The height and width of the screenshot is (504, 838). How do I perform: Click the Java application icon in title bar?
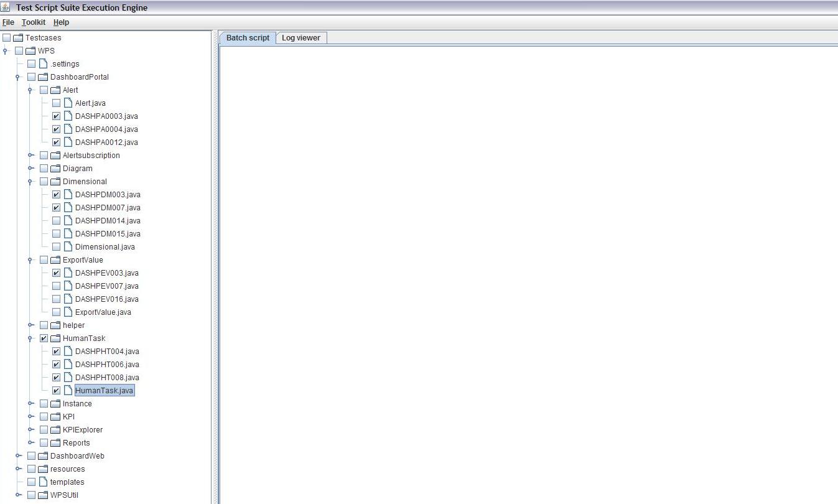coord(6,7)
